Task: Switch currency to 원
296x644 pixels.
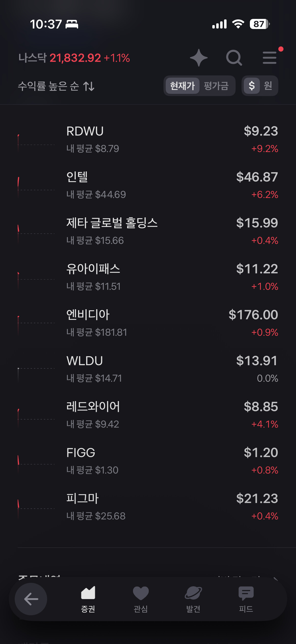Action: pyautogui.click(x=268, y=86)
